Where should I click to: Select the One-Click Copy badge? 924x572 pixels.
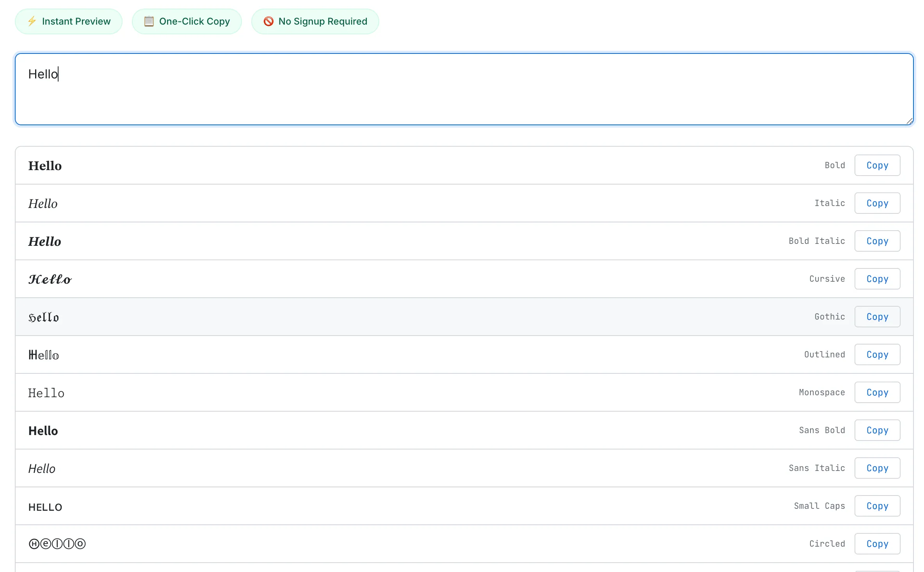[x=187, y=21]
